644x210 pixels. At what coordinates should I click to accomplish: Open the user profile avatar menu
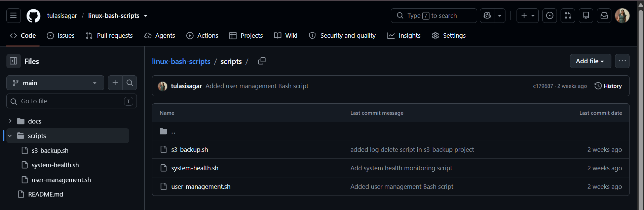(x=622, y=15)
